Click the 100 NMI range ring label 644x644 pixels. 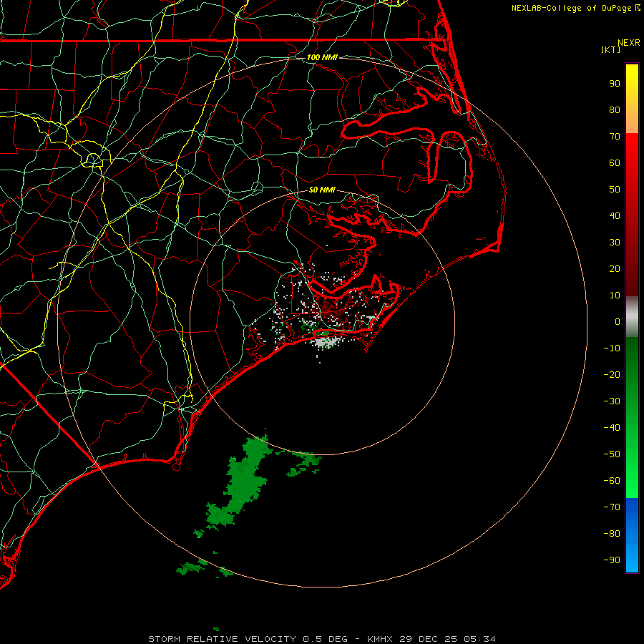coord(322,57)
